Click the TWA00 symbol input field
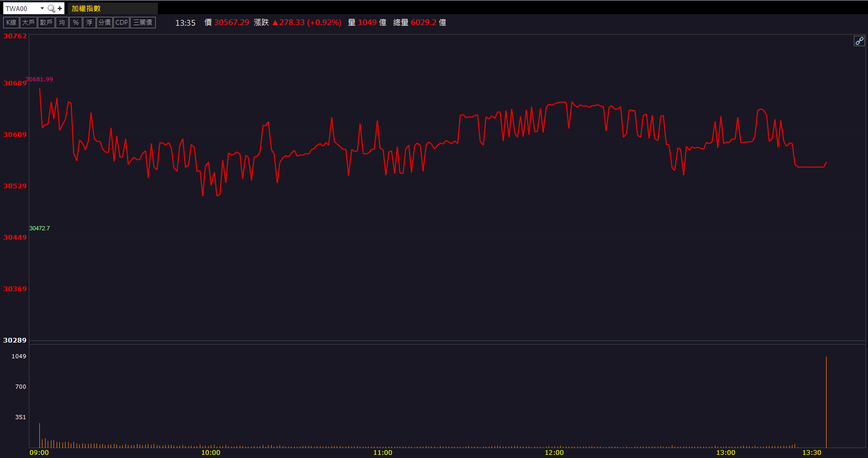The height and width of the screenshot is (458, 868). click(21, 8)
